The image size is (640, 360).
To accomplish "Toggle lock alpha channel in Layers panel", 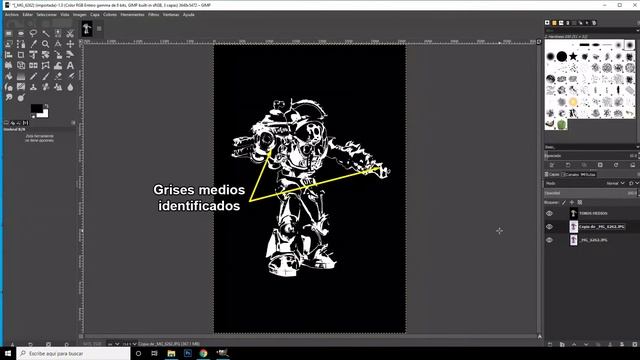I will tap(580, 202).
